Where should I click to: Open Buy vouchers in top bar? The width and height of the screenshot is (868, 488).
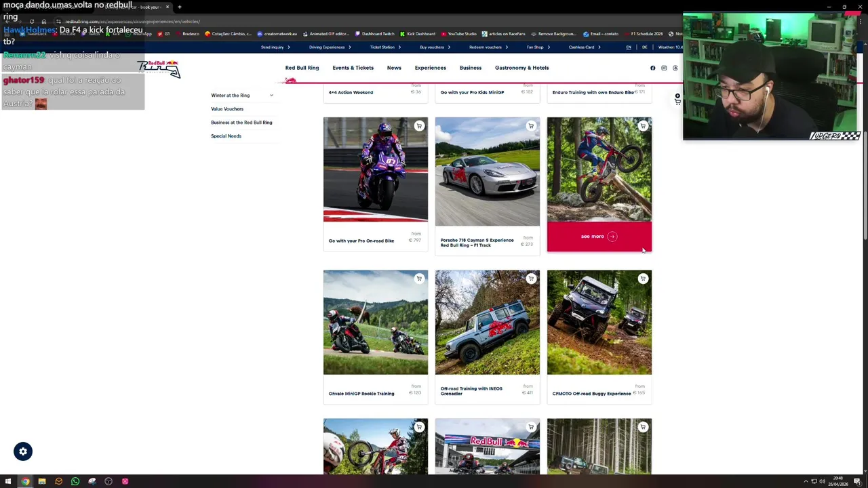point(435,47)
